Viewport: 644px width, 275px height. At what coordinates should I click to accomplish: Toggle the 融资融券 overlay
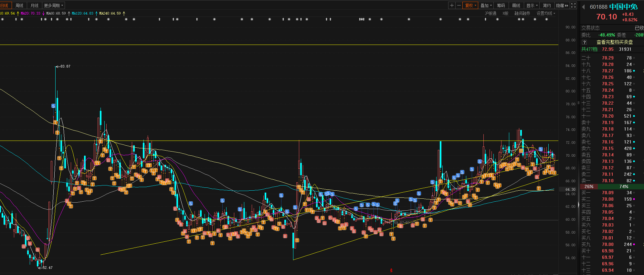point(522,13)
